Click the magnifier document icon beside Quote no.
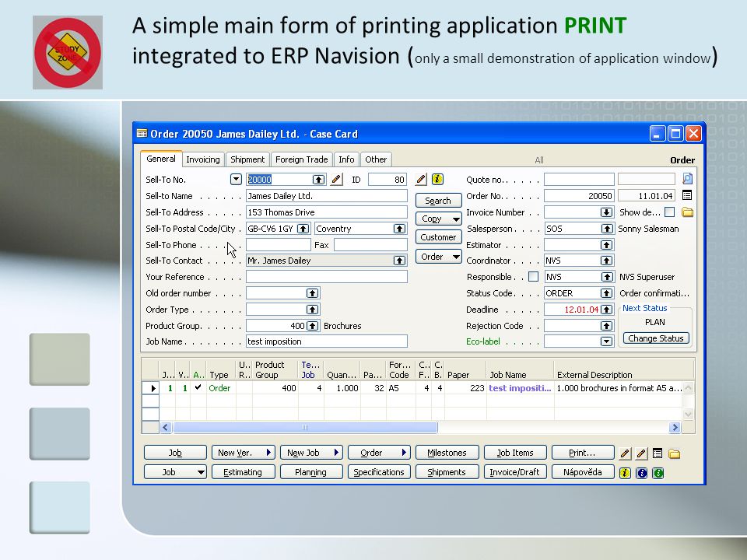This screenshot has width=747, height=560. click(687, 179)
